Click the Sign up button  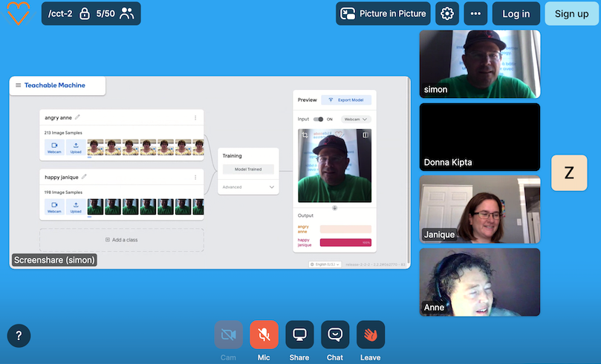click(x=571, y=14)
